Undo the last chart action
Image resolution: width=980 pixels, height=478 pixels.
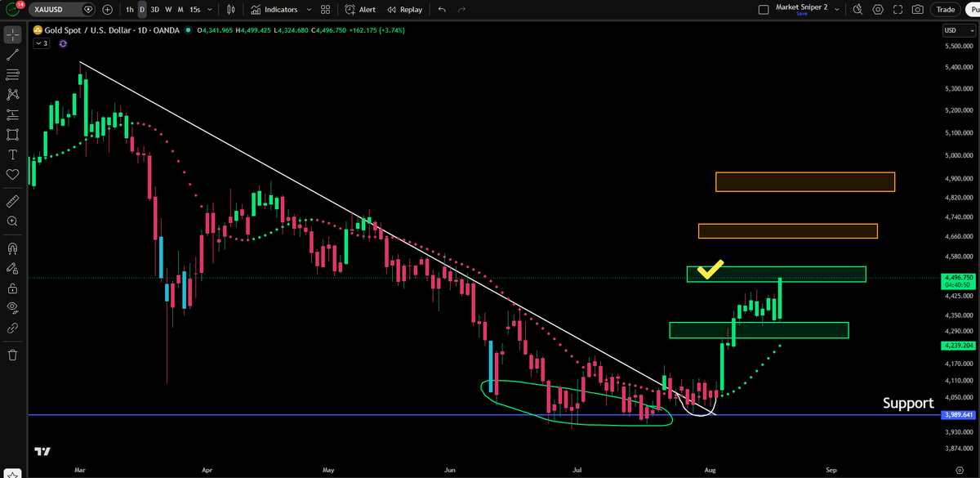[442, 10]
